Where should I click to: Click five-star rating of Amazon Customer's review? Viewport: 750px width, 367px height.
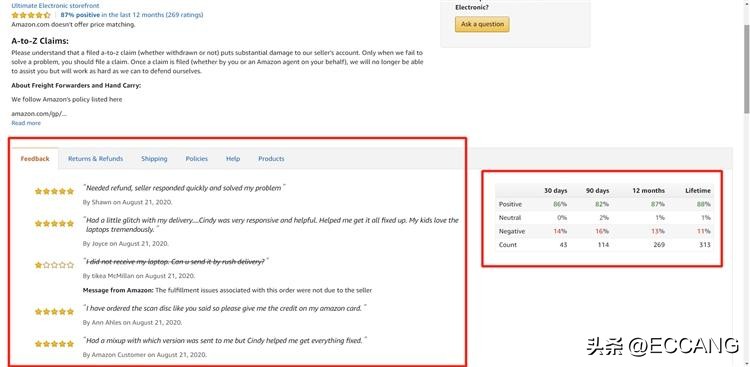[x=54, y=344]
